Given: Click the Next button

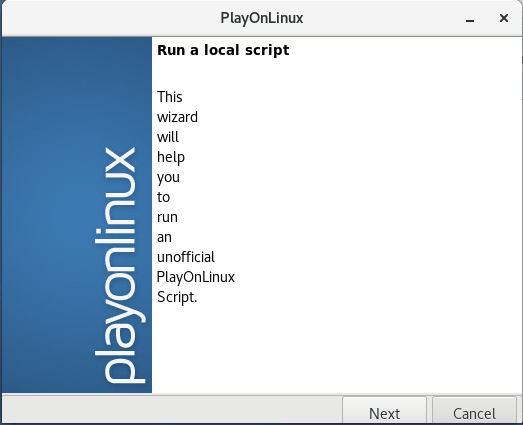Looking at the screenshot, I should (384, 411).
